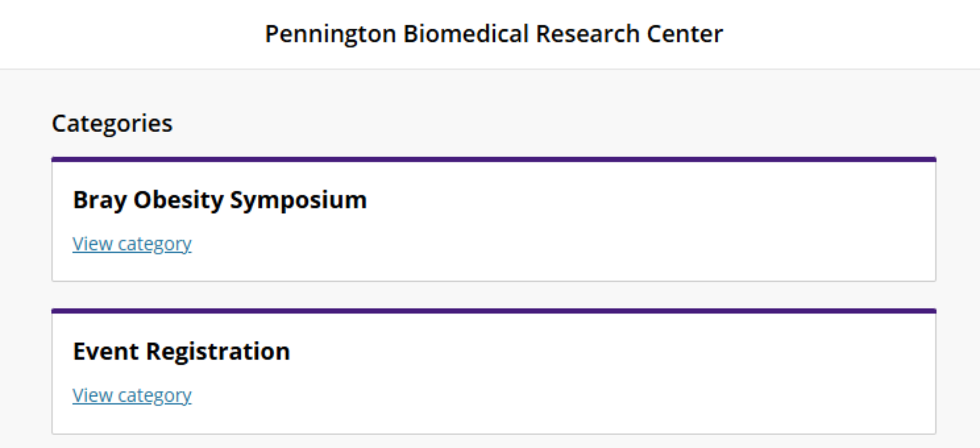Click the word "Registration" in the second card
980x448 pixels.
click(218, 352)
